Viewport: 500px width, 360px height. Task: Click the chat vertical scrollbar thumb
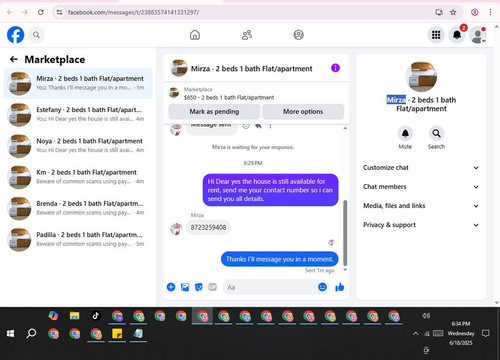click(345, 232)
